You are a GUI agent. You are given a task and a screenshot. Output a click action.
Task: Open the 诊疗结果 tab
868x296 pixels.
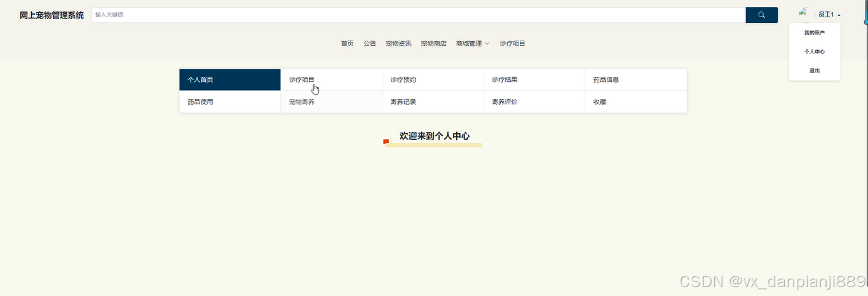pyautogui.click(x=534, y=80)
